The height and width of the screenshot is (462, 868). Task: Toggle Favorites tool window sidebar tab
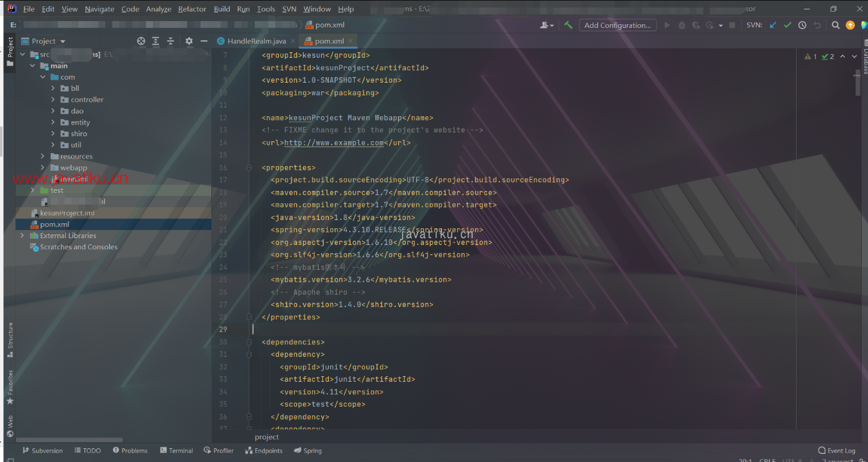click(x=10, y=387)
